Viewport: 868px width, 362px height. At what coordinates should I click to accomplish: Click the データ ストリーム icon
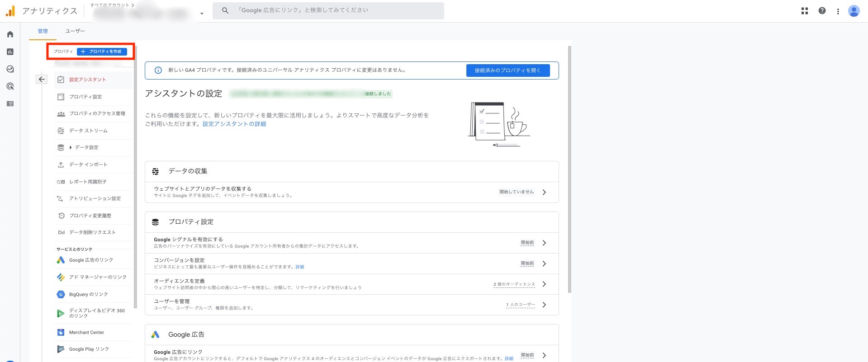(61, 131)
